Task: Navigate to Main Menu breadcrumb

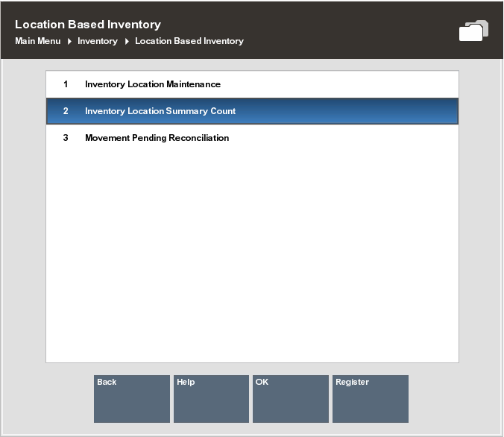Action: point(37,41)
